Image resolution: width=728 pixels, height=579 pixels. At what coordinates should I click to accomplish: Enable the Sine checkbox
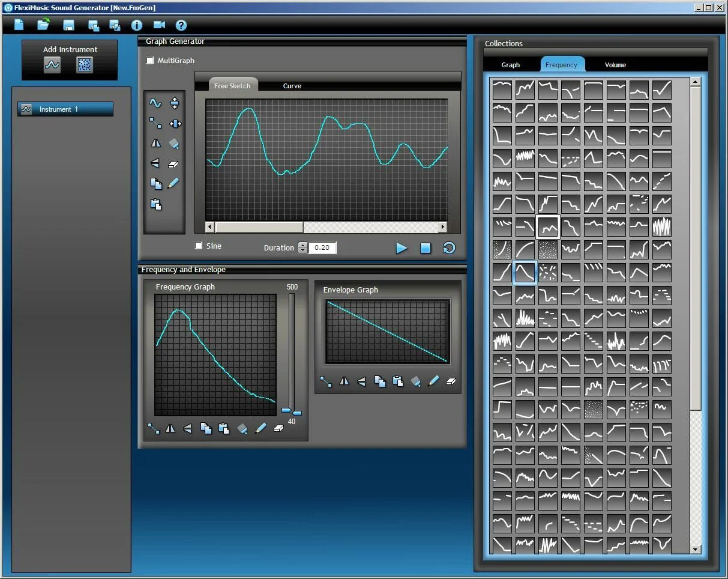(199, 246)
